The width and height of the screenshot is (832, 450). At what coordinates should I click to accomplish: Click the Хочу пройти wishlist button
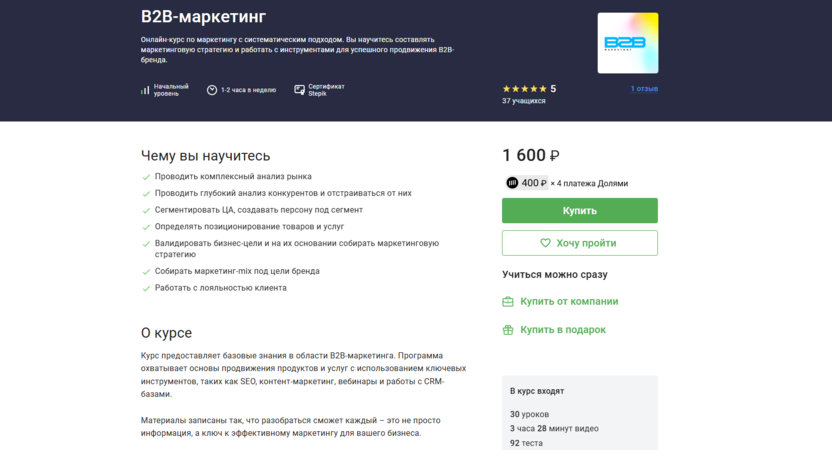pyautogui.click(x=579, y=243)
